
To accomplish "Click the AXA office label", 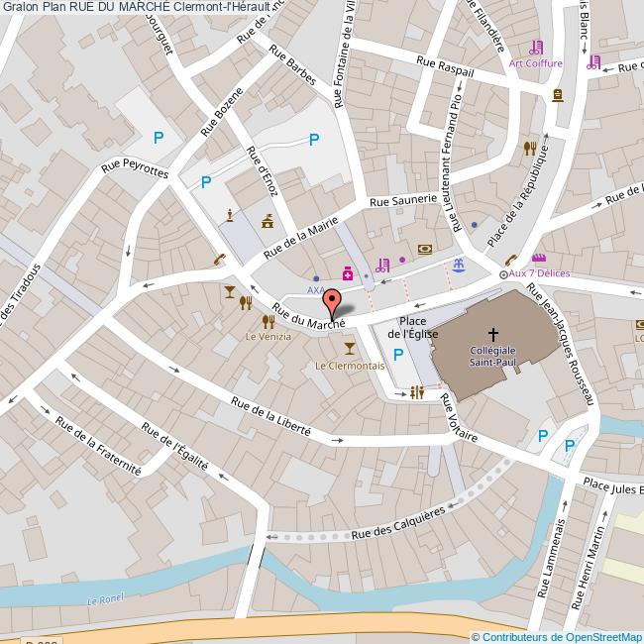I will (x=315, y=291).
